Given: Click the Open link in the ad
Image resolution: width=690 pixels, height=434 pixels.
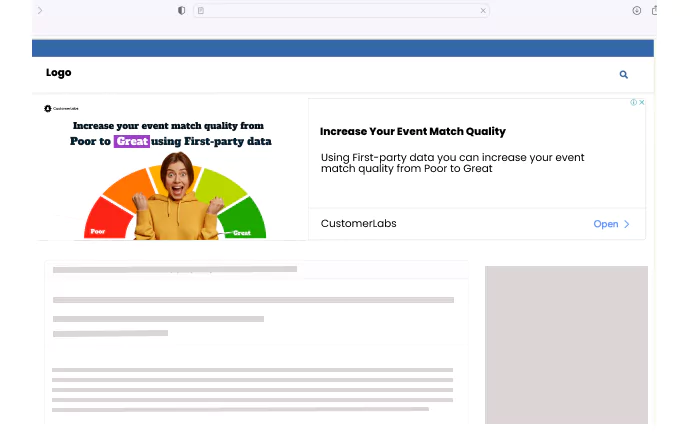Looking at the screenshot, I should tap(606, 224).
